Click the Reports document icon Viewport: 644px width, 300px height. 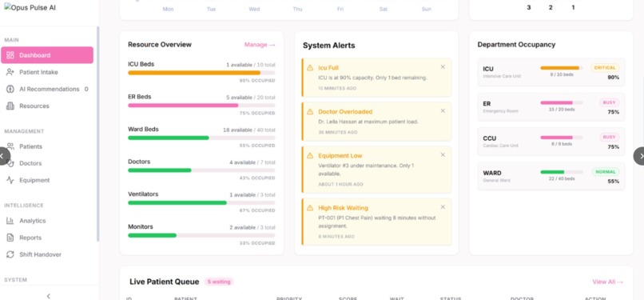10,238
